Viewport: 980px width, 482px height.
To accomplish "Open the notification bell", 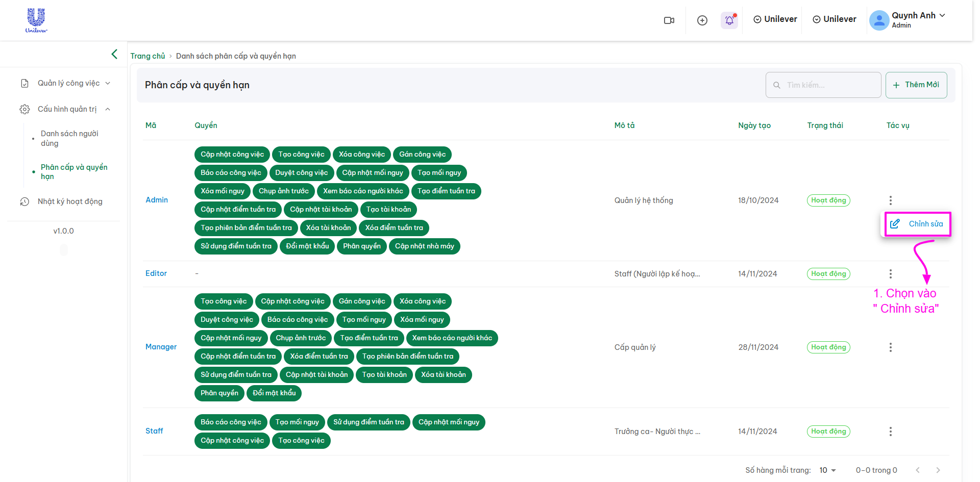I will pyautogui.click(x=729, y=20).
